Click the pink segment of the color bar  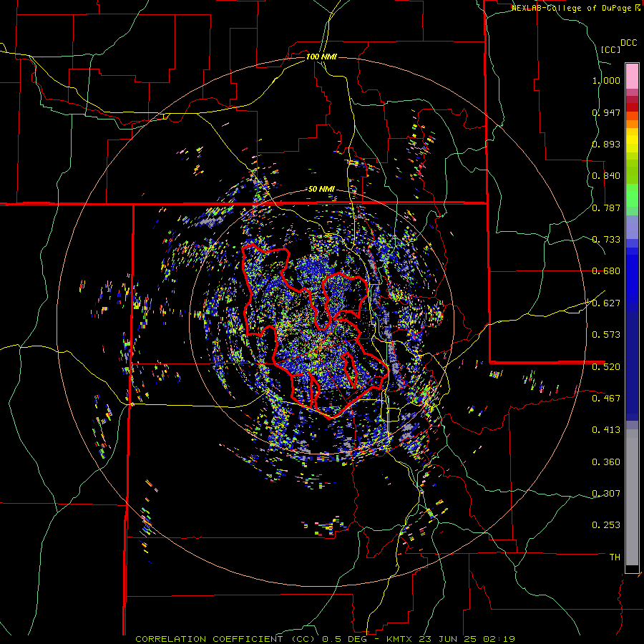click(x=632, y=77)
